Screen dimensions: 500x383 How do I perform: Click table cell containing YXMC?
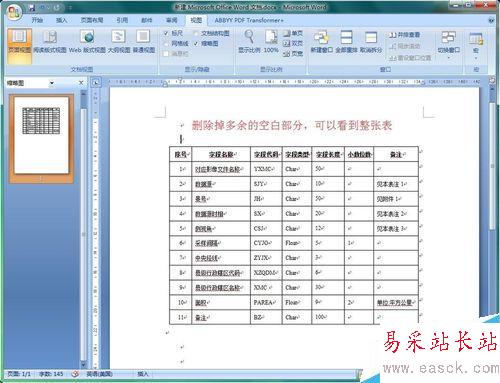point(266,169)
